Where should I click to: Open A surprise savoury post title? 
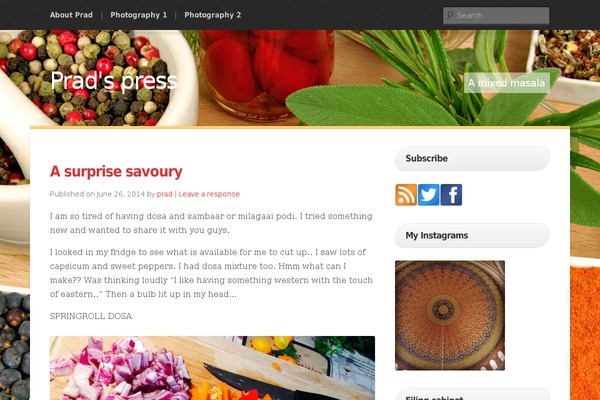(116, 171)
